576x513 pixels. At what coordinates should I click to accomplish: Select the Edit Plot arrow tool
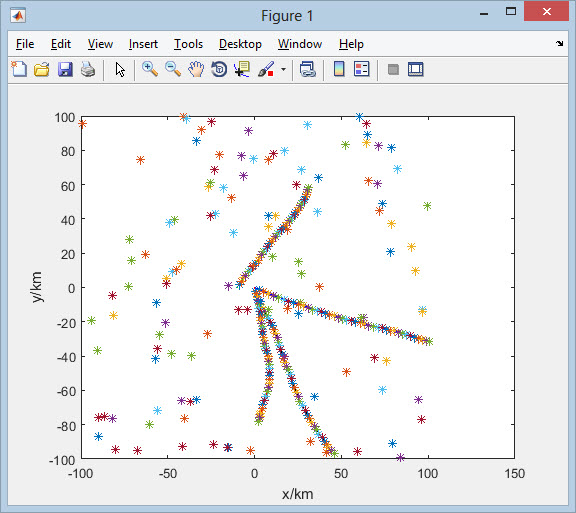coord(120,69)
